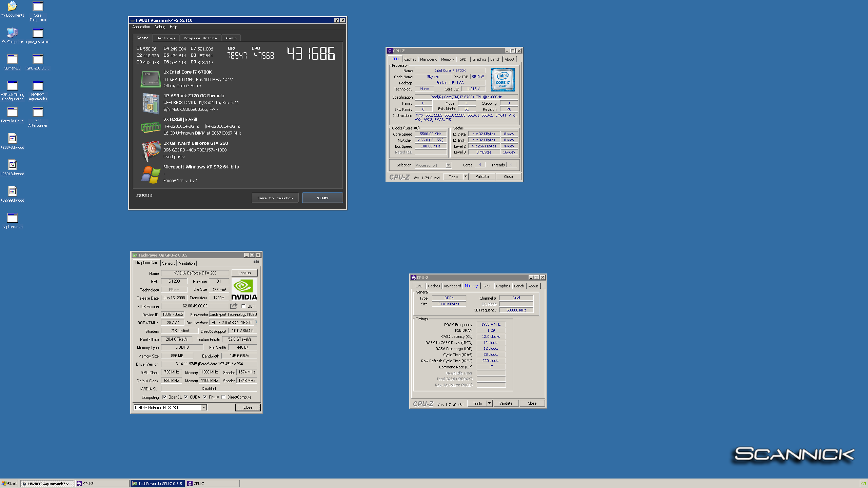Click GPU-Z BIOS export share icon
Screen dimensions: 868x488
(x=234, y=306)
